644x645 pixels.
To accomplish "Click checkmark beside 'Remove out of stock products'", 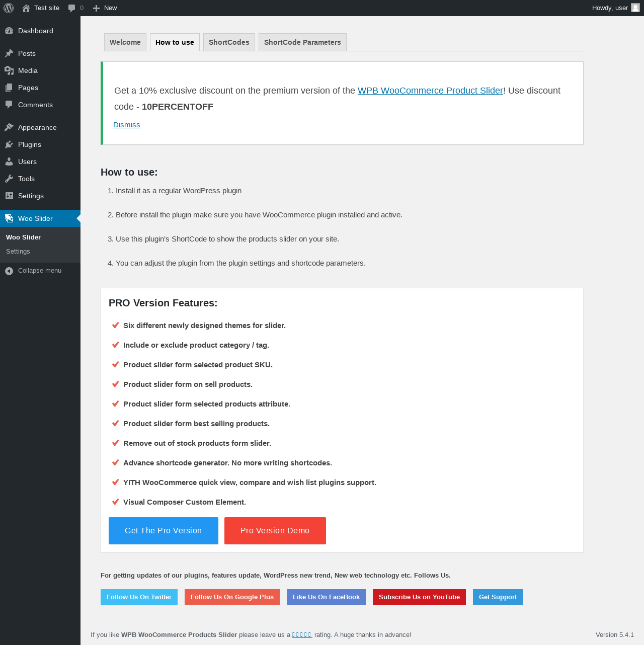I will tap(115, 443).
